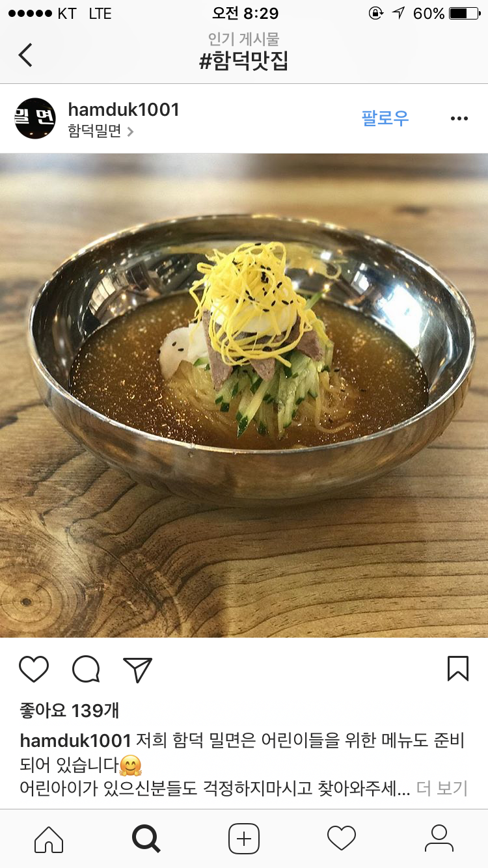Open the three-dot post options menu

(x=459, y=118)
